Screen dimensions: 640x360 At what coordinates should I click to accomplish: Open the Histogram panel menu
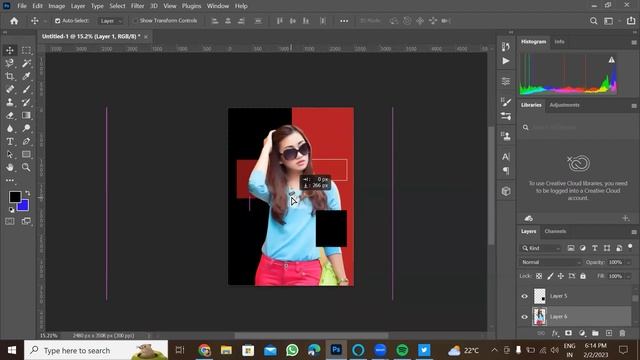tap(634, 42)
